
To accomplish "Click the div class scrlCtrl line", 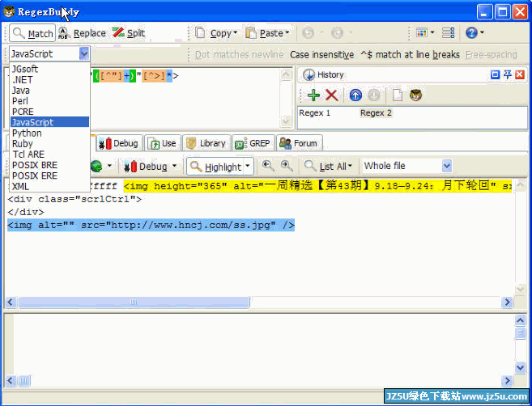I will 74,199.
